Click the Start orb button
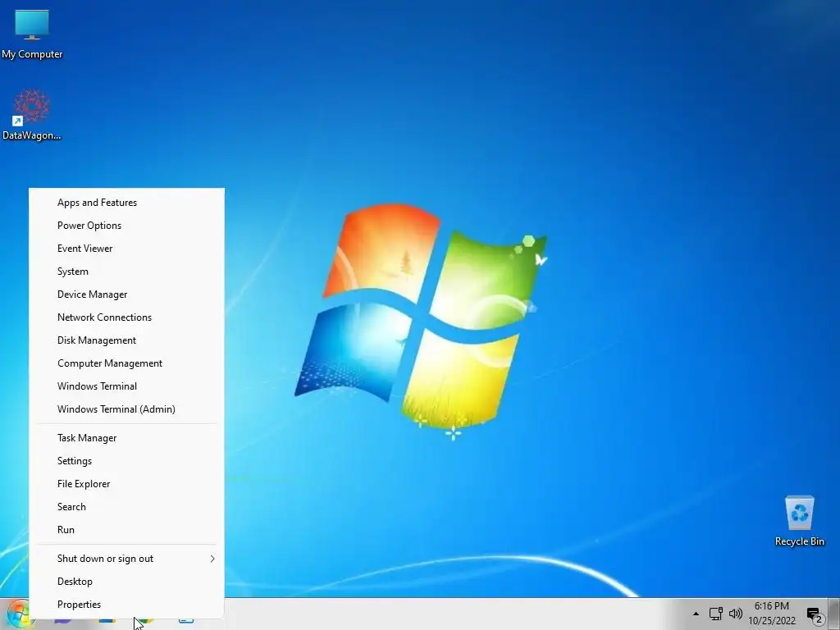Image resolution: width=840 pixels, height=630 pixels. [18, 615]
